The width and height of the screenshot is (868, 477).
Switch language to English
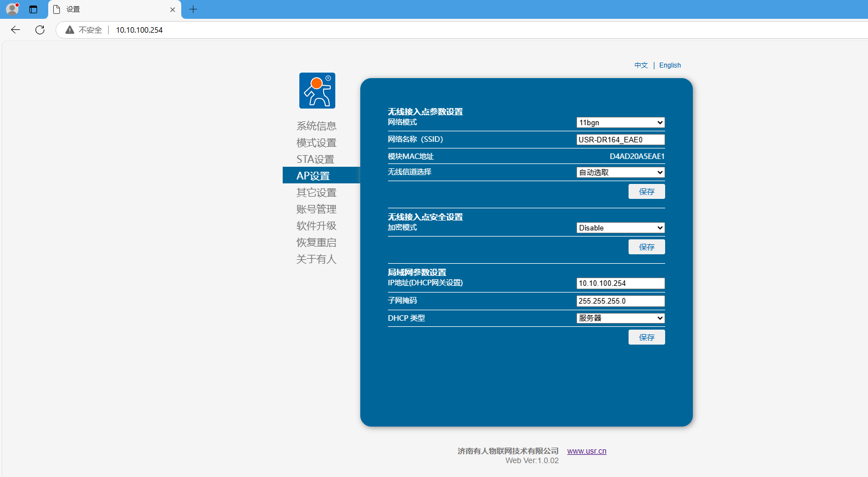670,65
